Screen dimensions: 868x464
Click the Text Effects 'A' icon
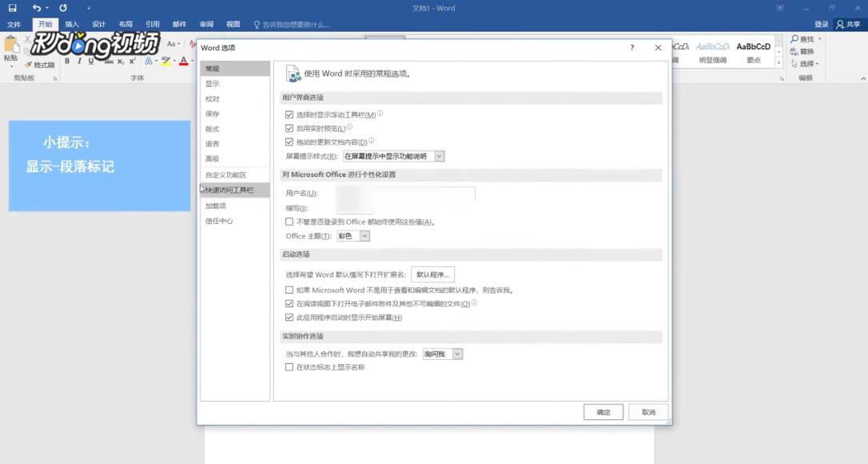149,61
